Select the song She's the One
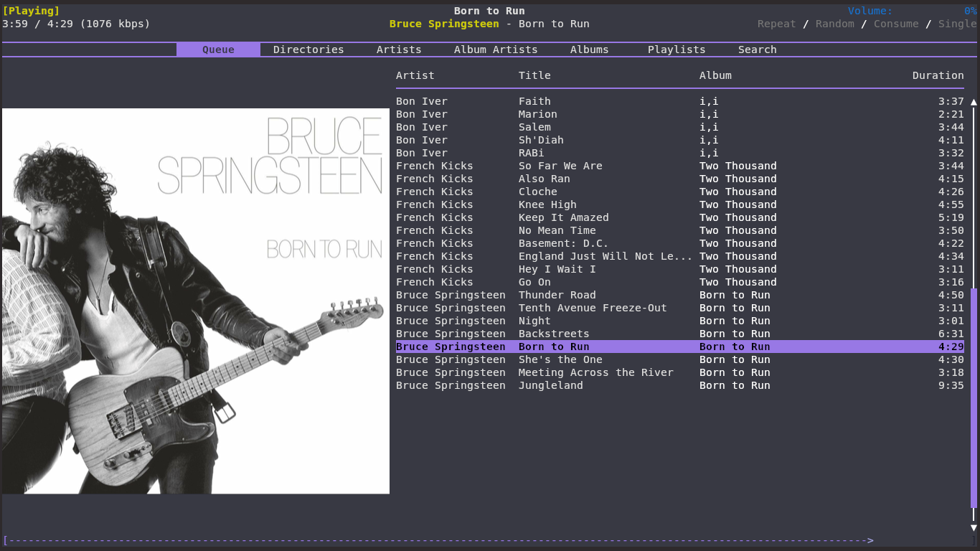Image resolution: width=980 pixels, height=551 pixels. 680,359
